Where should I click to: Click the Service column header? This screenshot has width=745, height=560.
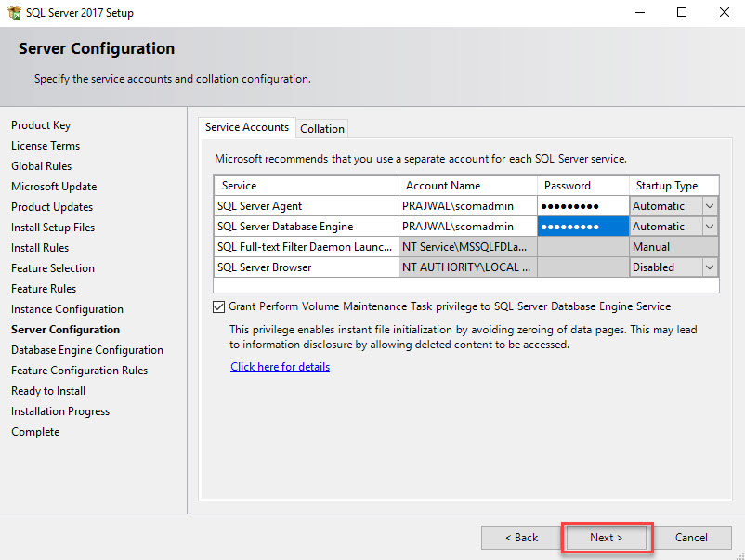[x=307, y=186]
